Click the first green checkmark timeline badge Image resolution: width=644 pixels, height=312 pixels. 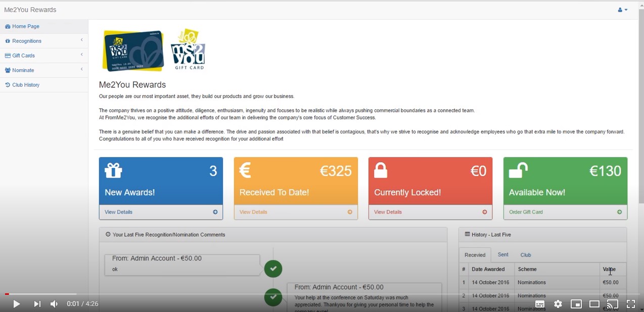(x=273, y=269)
